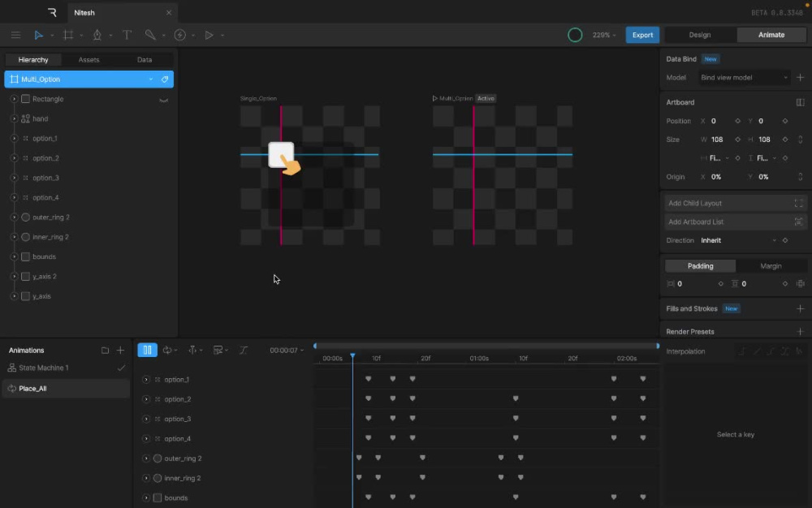Image resolution: width=812 pixels, height=508 pixels.
Task: Expand the bounds timeline row
Action: pos(146,497)
